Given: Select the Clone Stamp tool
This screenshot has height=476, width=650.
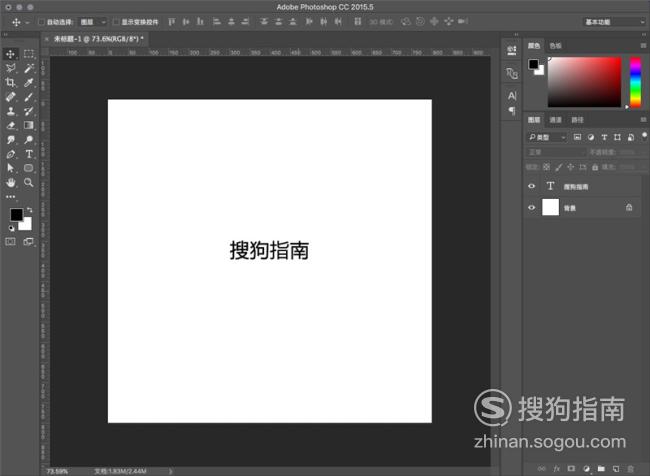Looking at the screenshot, I should [x=10, y=111].
